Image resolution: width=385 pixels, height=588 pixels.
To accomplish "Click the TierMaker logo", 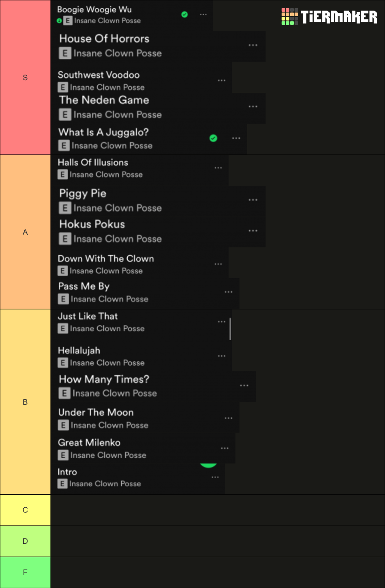I will point(329,17).
